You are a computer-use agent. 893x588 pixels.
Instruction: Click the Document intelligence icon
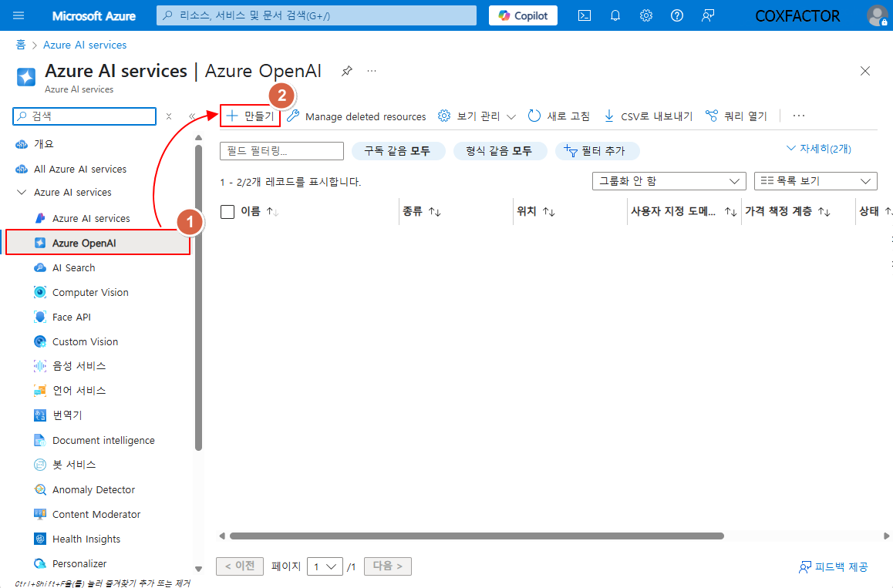click(x=40, y=440)
